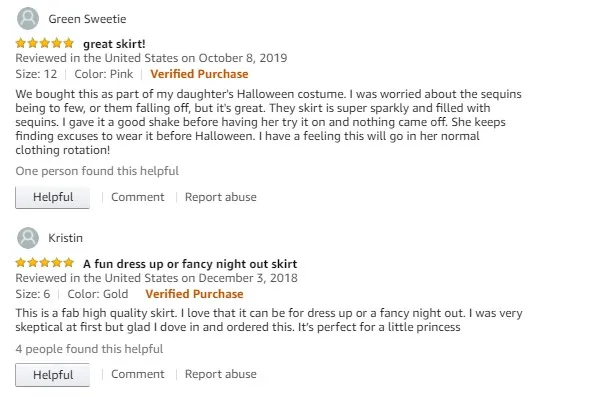Click Verified Purchase on the Gold skirt review
The width and height of the screenshot is (591, 396).
(x=194, y=294)
